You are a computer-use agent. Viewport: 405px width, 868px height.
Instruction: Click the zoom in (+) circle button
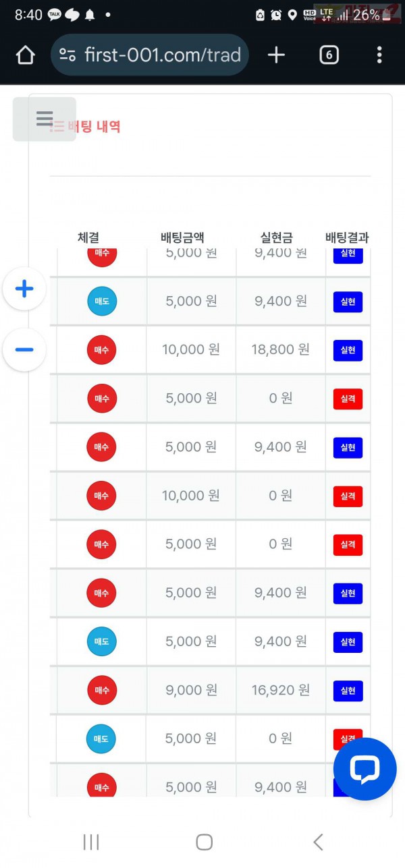[x=24, y=289]
